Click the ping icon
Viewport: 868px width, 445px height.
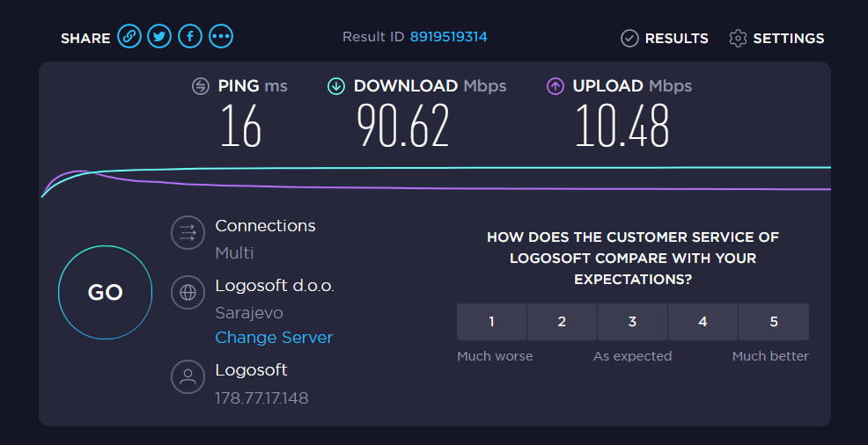tap(202, 86)
